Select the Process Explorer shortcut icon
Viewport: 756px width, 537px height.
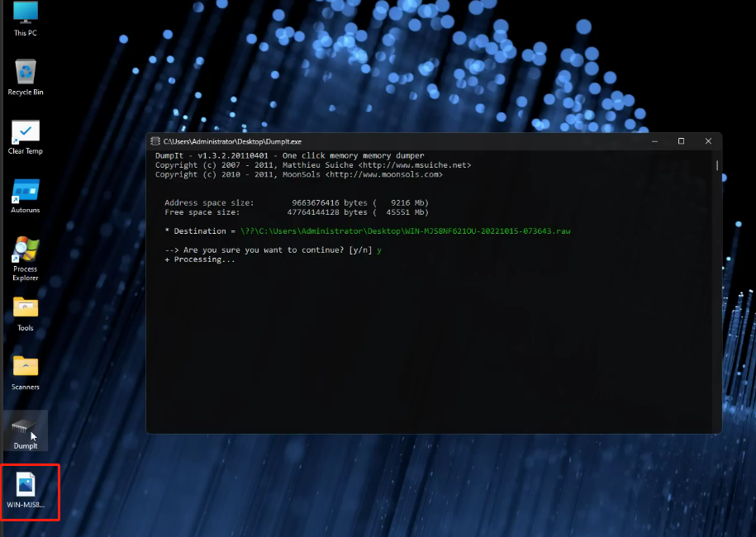pos(25,259)
